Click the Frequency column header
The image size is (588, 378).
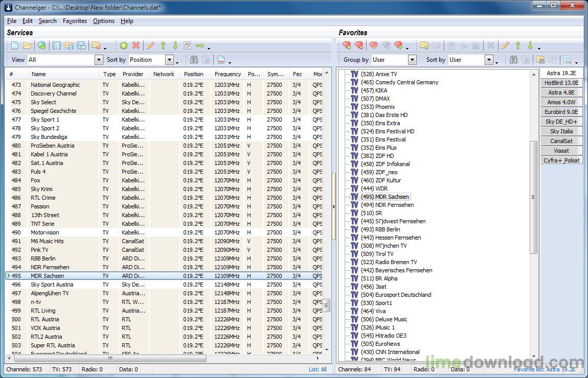pos(228,74)
